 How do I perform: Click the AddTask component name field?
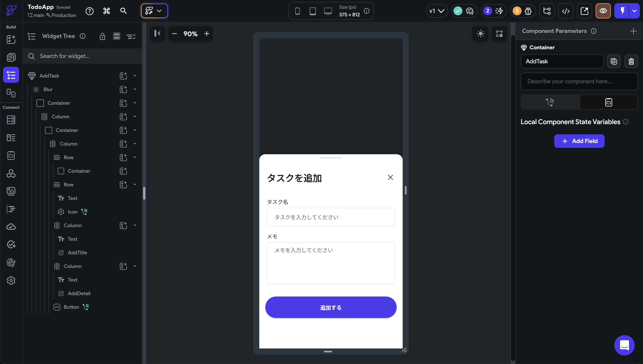562,61
